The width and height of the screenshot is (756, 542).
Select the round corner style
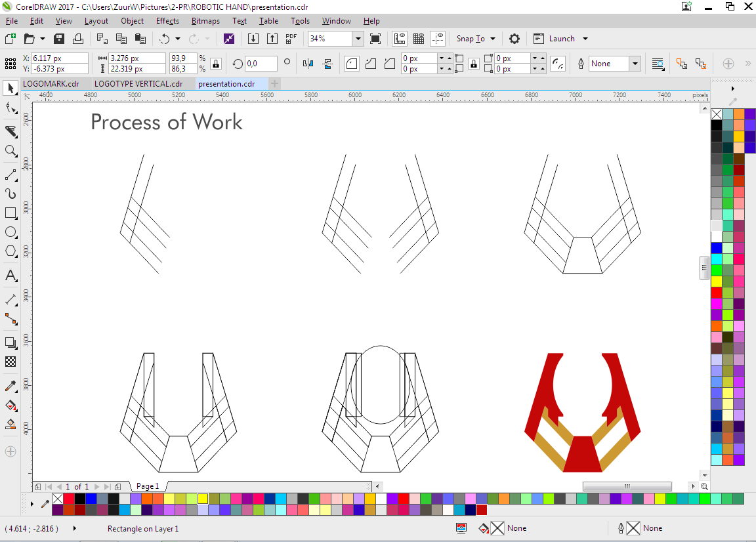pos(352,63)
